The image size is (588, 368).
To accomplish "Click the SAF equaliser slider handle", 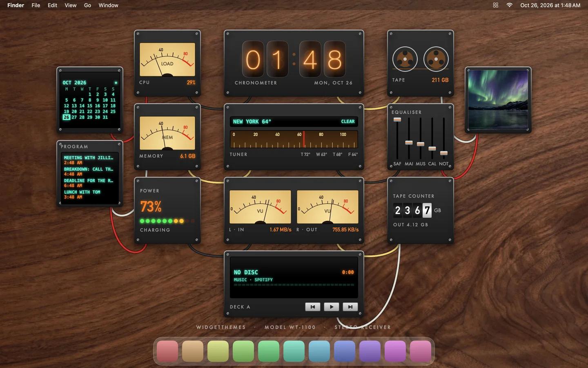I will [397, 120].
